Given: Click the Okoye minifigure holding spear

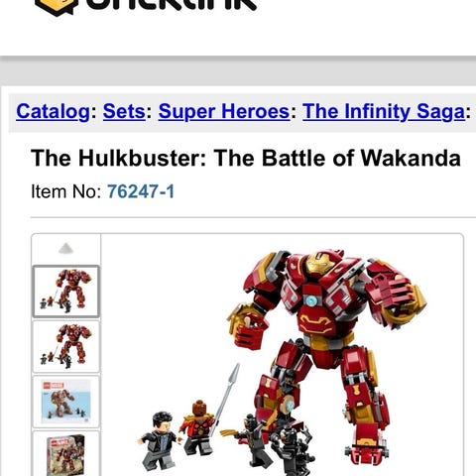Looking at the screenshot, I should [x=198, y=427].
